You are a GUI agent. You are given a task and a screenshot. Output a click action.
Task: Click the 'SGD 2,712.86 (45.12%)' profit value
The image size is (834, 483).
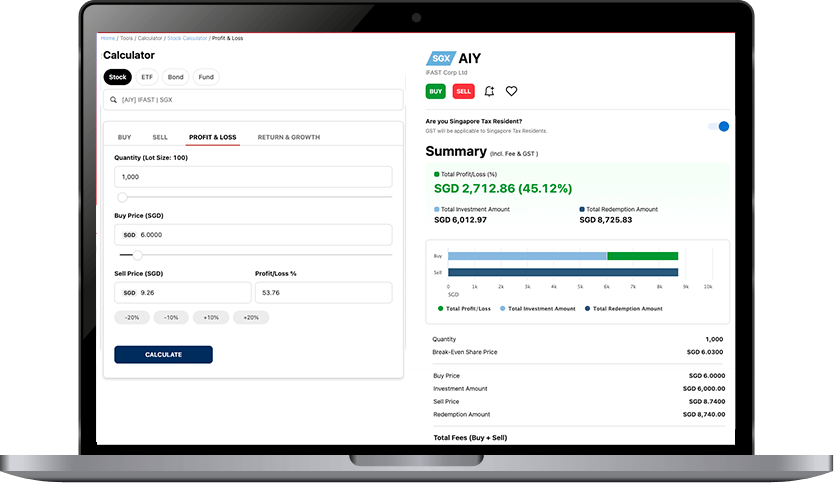503,188
